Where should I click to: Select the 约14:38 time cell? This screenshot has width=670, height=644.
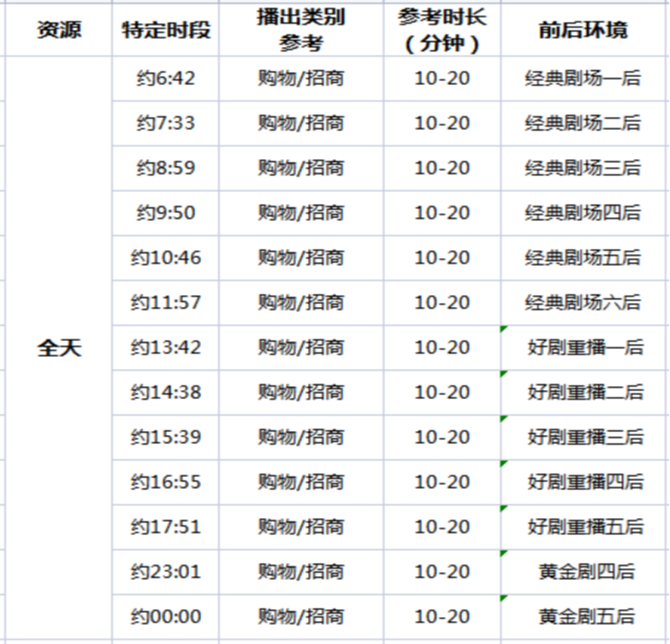pyautogui.click(x=166, y=393)
